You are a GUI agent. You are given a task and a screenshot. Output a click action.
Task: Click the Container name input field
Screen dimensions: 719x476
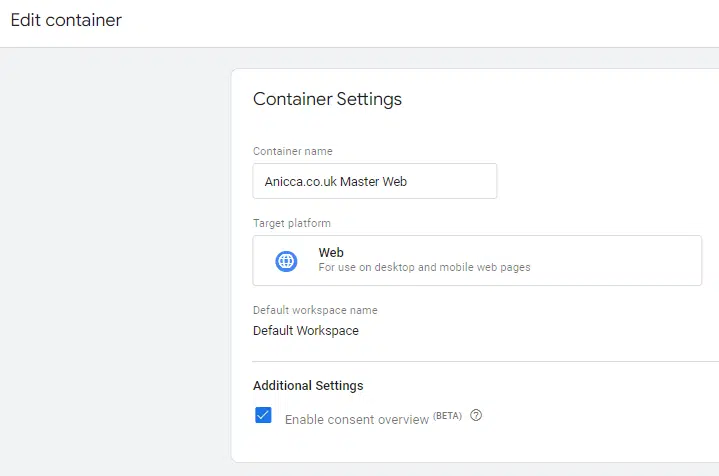tap(375, 181)
